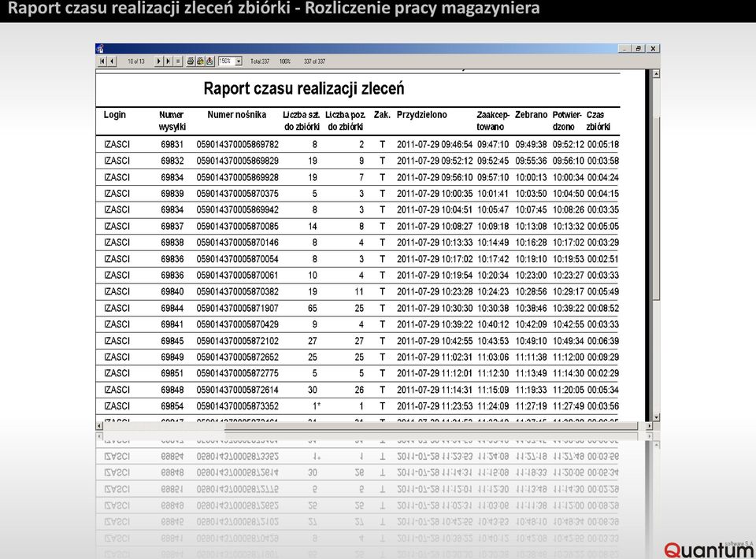Screen dimensions: 756x559
Task: Click pick time 00:05:18
Action: click(x=603, y=145)
